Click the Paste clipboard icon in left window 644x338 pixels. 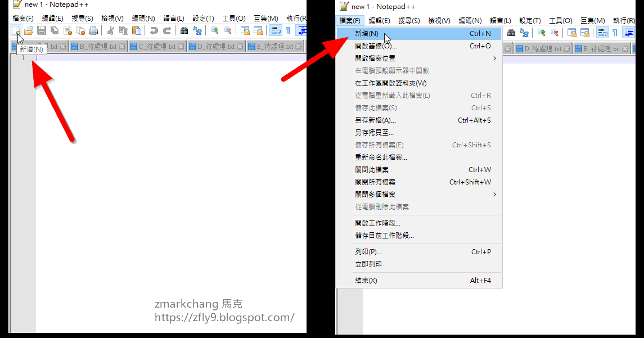[x=137, y=30]
